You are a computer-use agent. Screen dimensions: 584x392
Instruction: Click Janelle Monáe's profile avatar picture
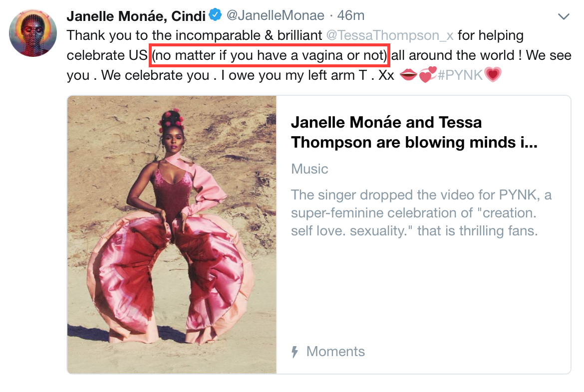32,33
